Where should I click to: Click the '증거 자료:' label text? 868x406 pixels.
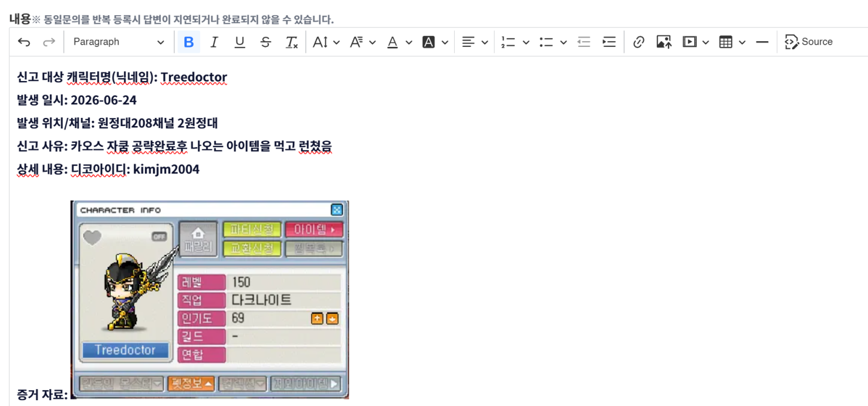click(42, 395)
